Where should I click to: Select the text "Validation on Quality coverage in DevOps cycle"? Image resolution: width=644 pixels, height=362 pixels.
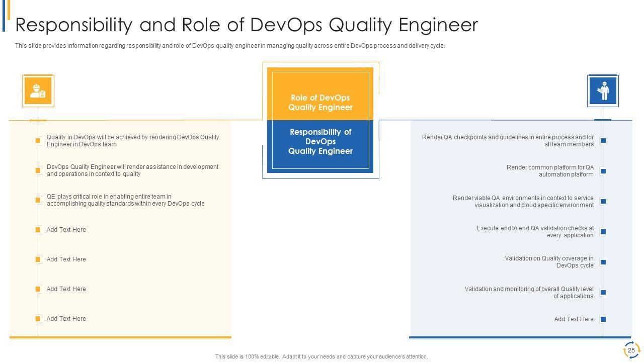tap(549, 262)
